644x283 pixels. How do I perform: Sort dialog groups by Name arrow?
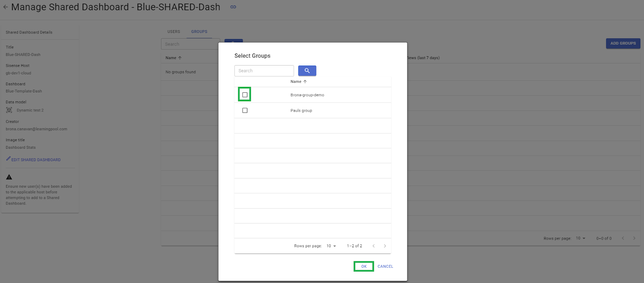(x=305, y=82)
